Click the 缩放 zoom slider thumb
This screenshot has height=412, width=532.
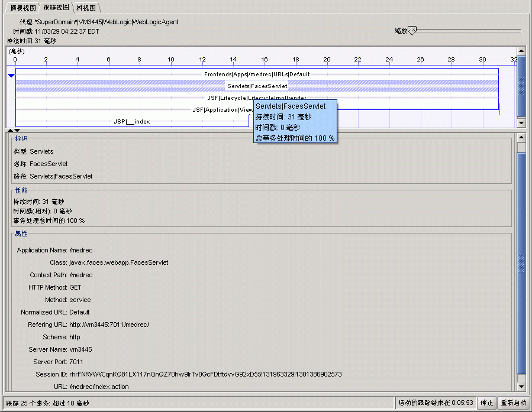pyautogui.click(x=412, y=31)
